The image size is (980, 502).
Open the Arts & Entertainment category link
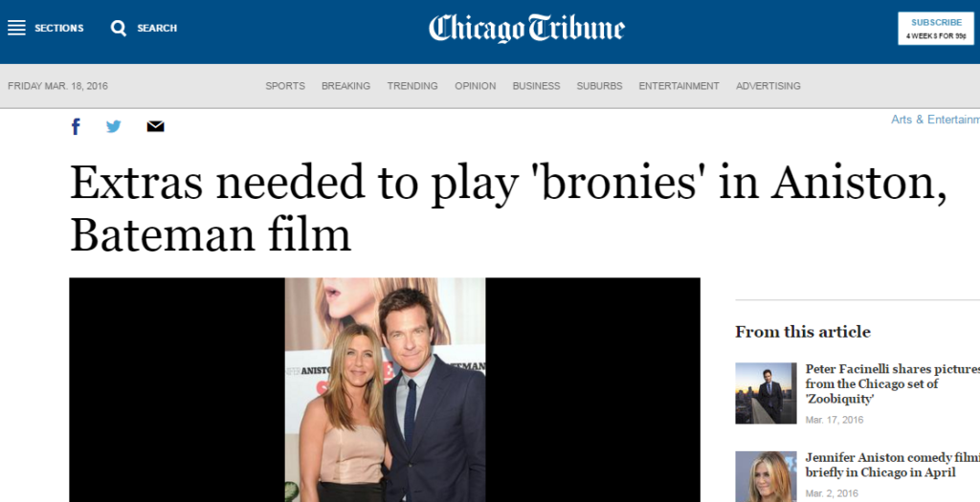(935, 120)
